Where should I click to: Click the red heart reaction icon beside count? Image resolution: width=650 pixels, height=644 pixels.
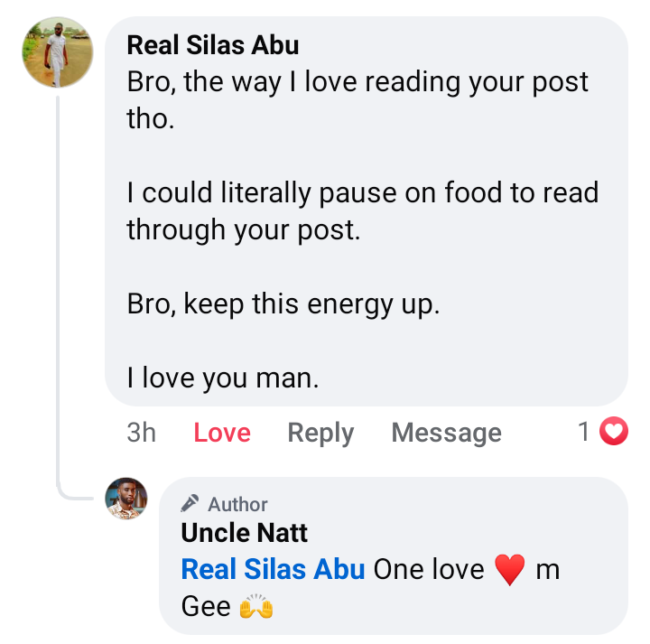[614, 433]
